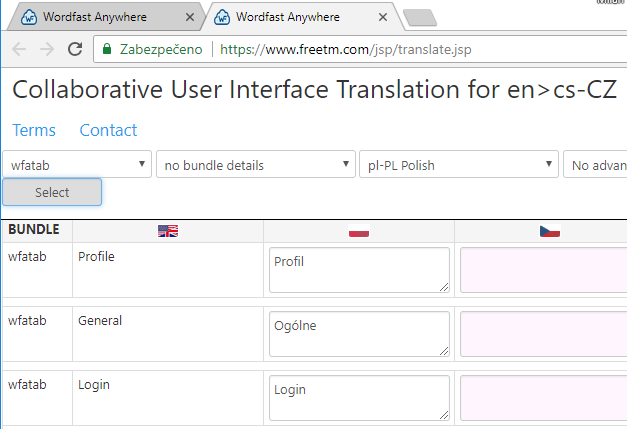Open the 'No advan...' dropdown
627x429 pixels.
595,164
